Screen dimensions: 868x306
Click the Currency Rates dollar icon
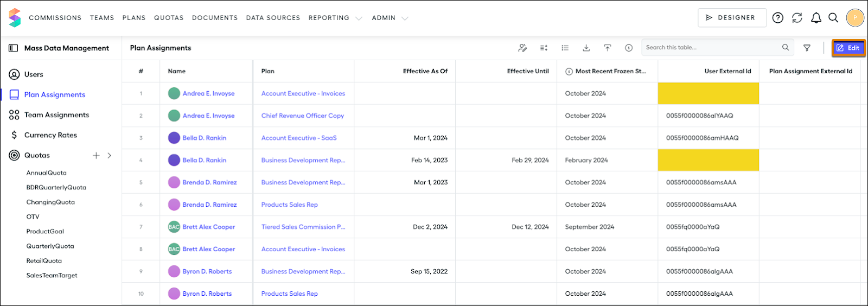14,135
